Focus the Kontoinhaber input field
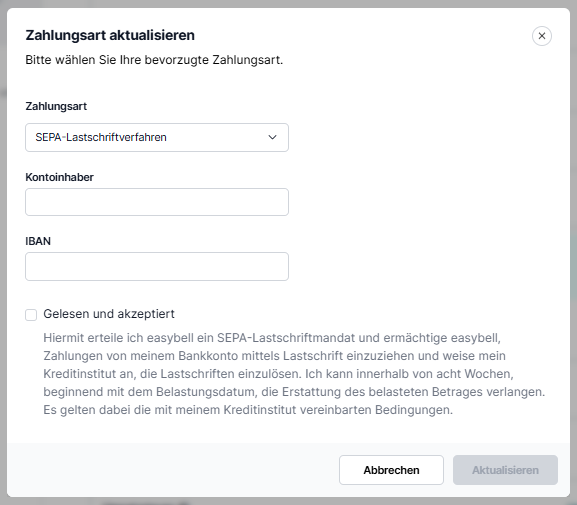Screen dimensions: 577x505 tap(157, 202)
